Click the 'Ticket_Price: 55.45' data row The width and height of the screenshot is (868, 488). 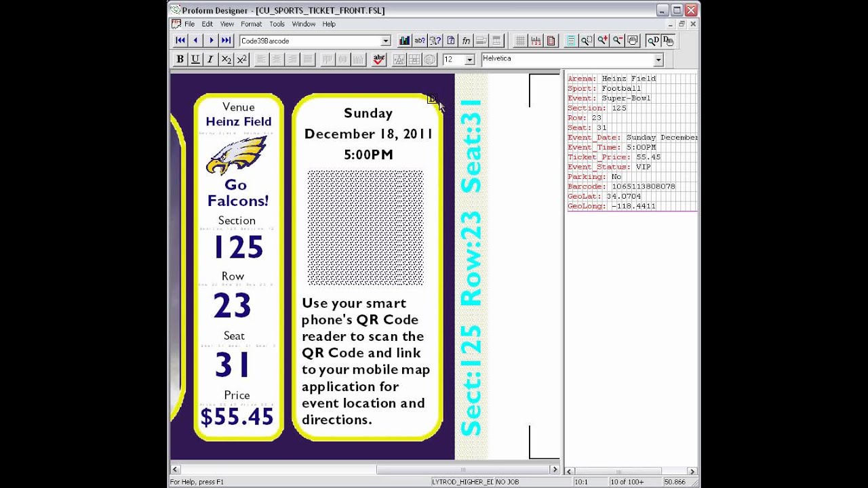pyautogui.click(x=614, y=157)
